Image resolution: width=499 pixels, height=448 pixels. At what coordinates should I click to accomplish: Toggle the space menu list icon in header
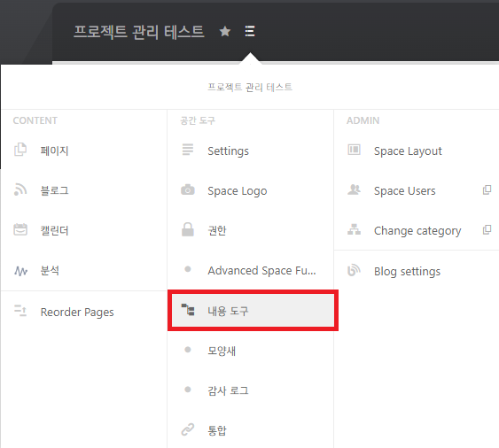250,31
